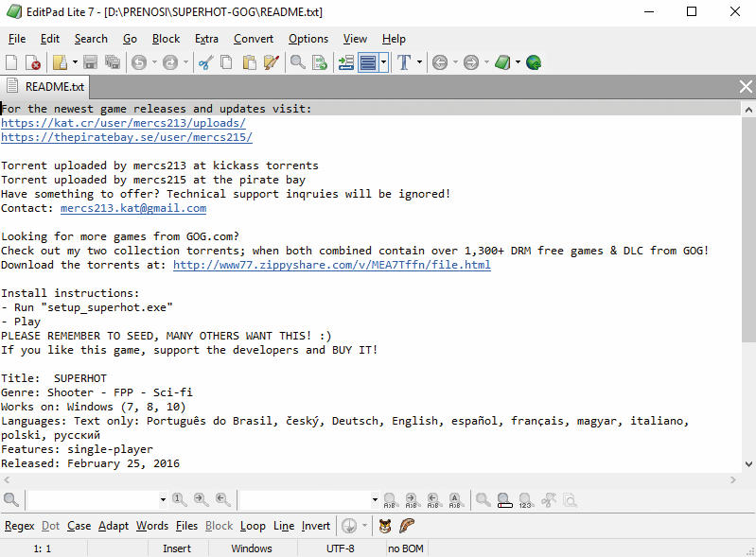Open the Extra menu
This screenshot has width=756, height=557.
pyautogui.click(x=206, y=39)
